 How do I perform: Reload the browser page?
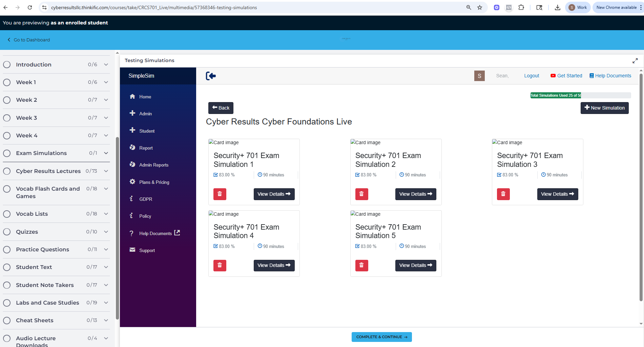(30, 7)
